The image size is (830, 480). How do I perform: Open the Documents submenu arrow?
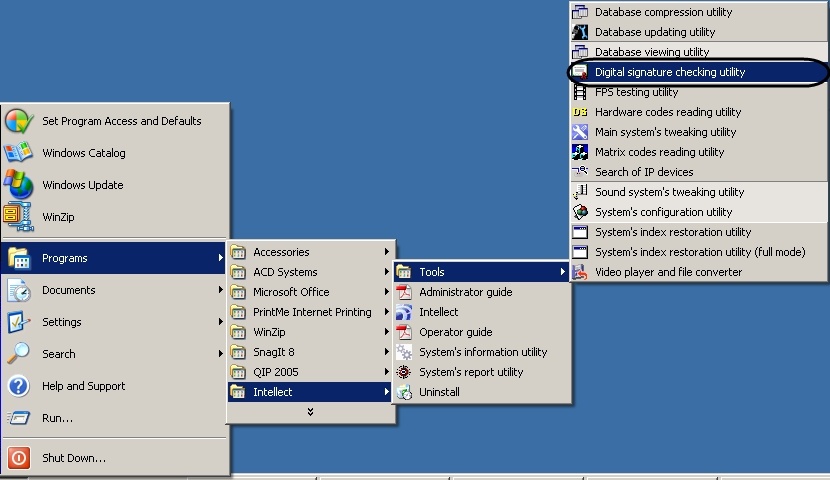click(220, 290)
